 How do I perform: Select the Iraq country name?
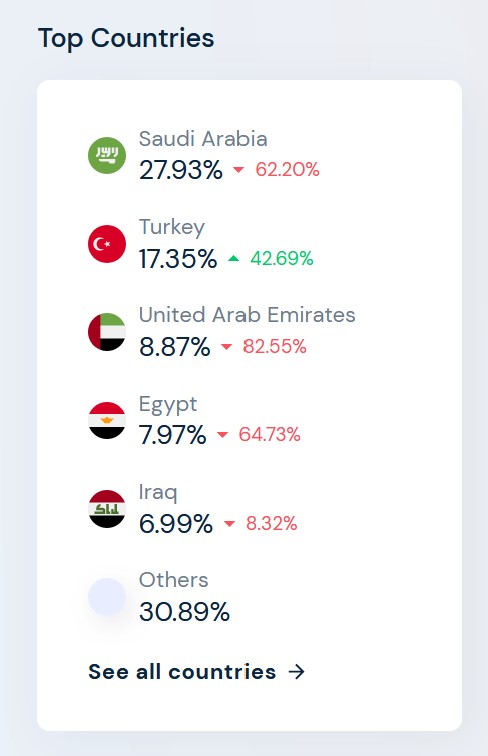coord(158,492)
